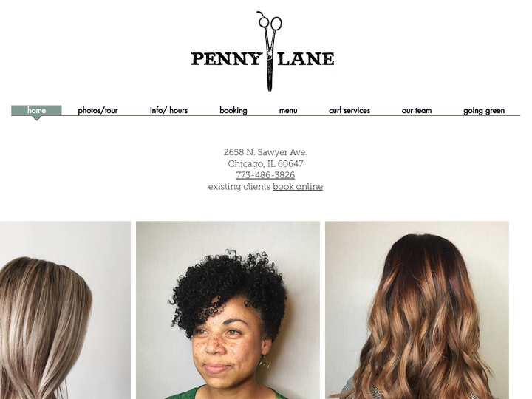Select the booking menu item

point(233,111)
